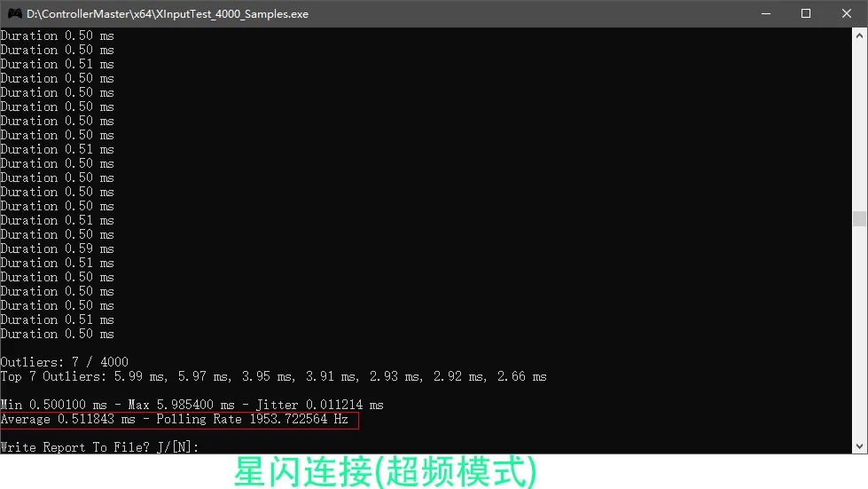Click the controller app icon in title bar

tap(14, 13)
